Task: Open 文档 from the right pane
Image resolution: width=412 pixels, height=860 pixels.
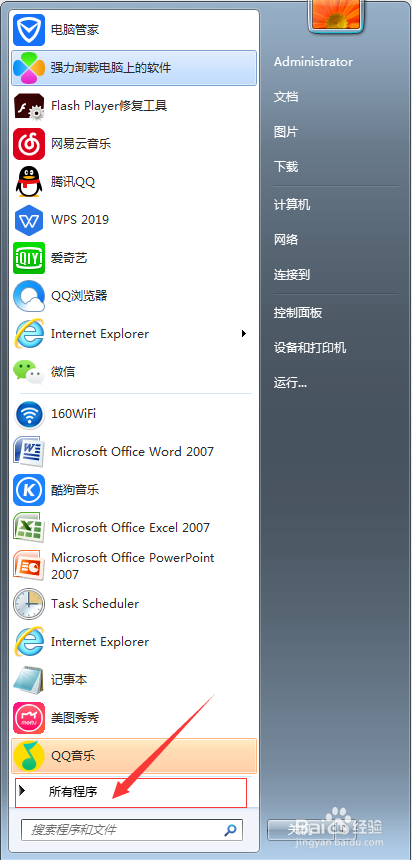Action: (x=286, y=97)
